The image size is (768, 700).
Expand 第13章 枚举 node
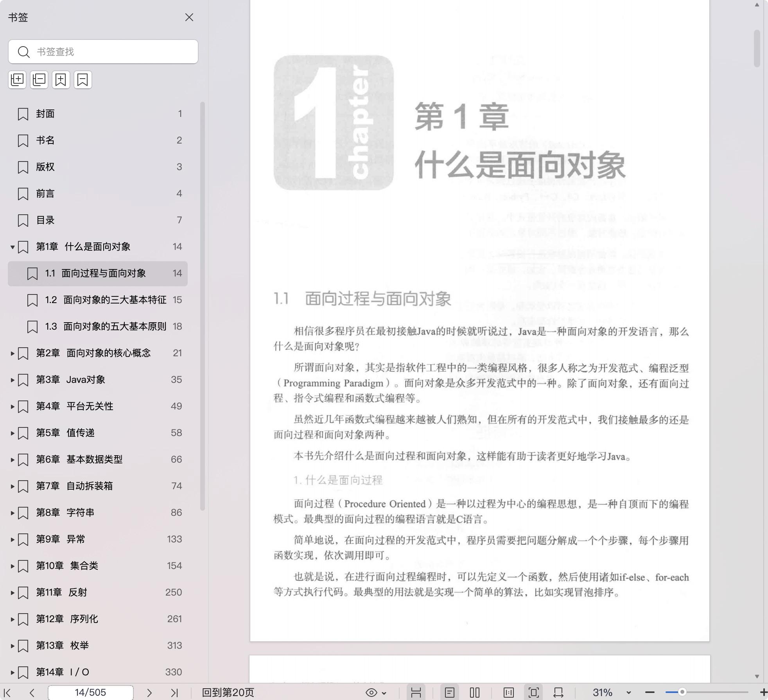[13, 646]
